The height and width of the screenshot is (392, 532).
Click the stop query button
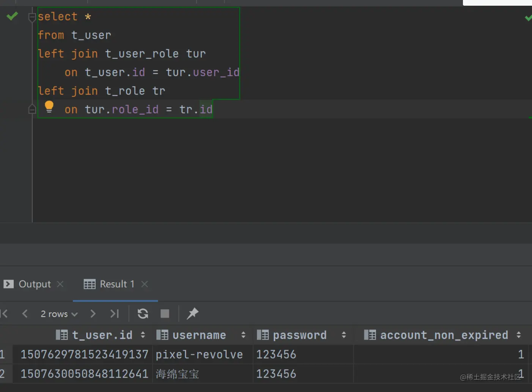pos(165,313)
